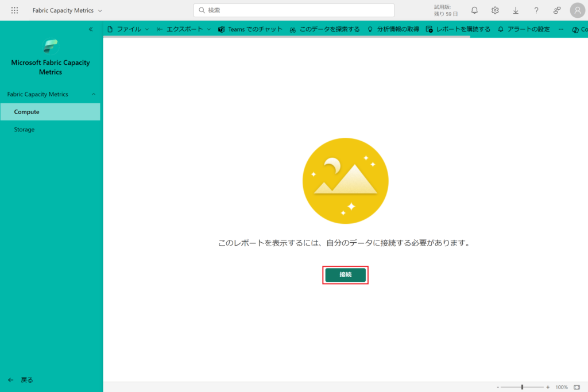The image size is (588, 392).
Task: Click このデータを探索する in the toolbar
Action: (324, 29)
